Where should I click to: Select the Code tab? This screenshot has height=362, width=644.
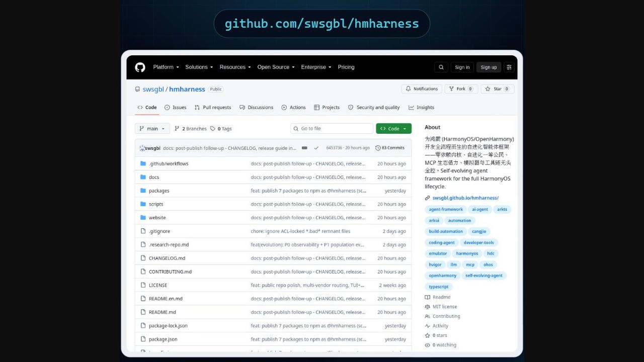coord(147,108)
